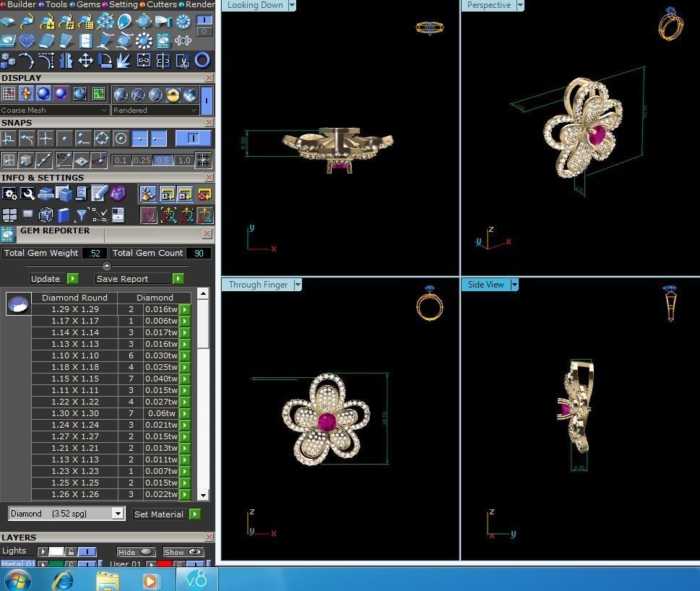The width and height of the screenshot is (700, 591).
Task: Click the 1.30 X 1.30 row green arrow
Action: 185,414
